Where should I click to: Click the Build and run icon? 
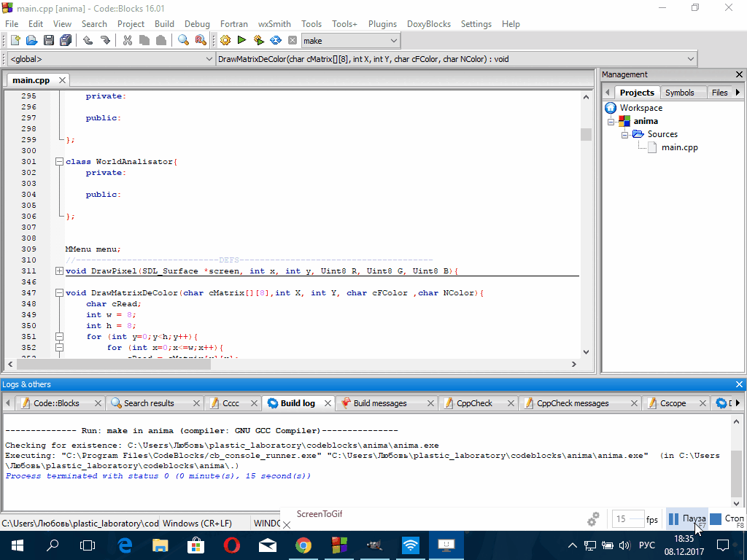point(259,41)
